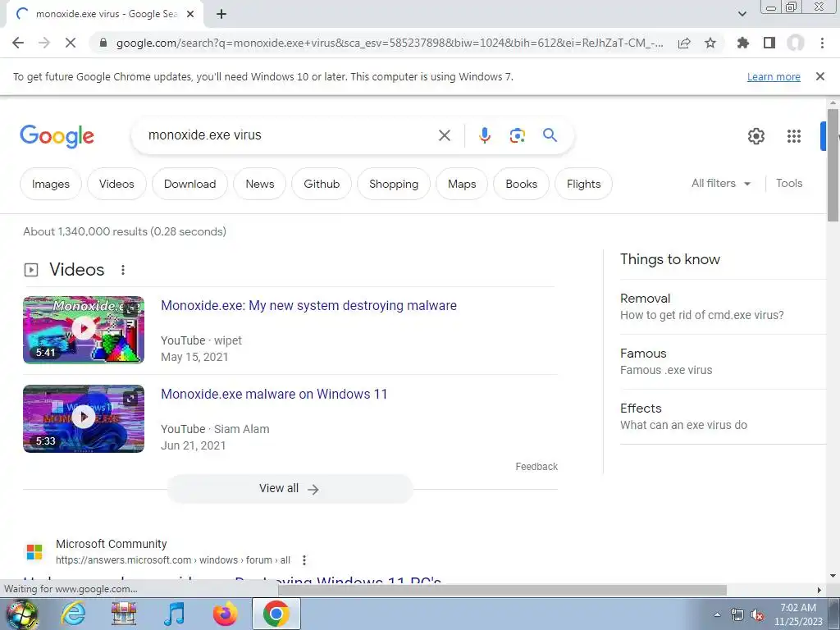840x630 pixels.
Task: Open the Windows Start menu
Action: pyautogui.click(x=21, y=614)
